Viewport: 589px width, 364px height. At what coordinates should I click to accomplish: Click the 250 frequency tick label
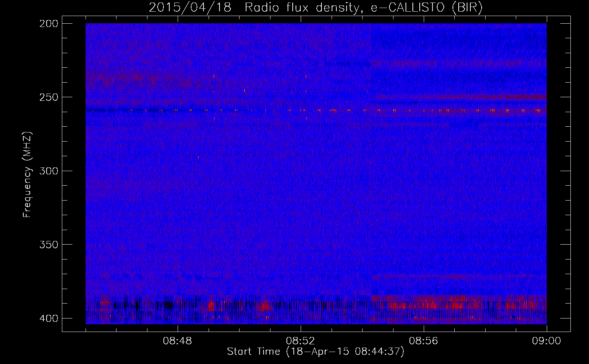pyautogui.click(x=48, y=97)
